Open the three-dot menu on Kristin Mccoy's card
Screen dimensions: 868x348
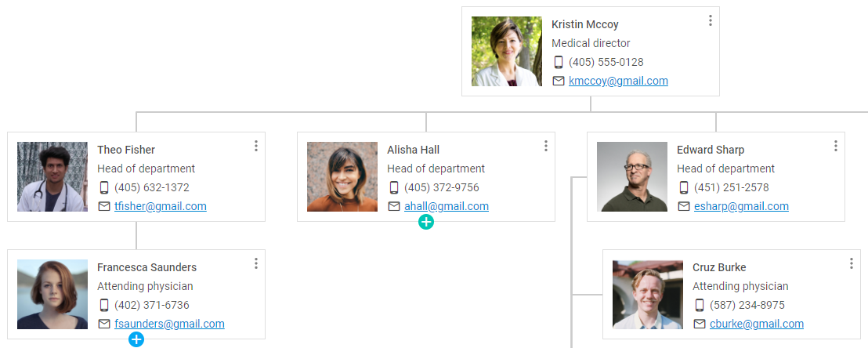711,20
